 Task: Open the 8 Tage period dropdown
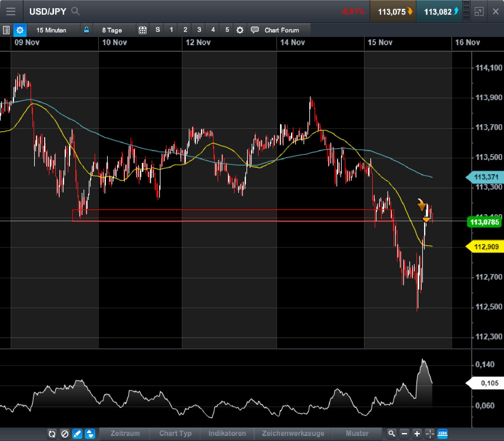(x=111, y=30)
